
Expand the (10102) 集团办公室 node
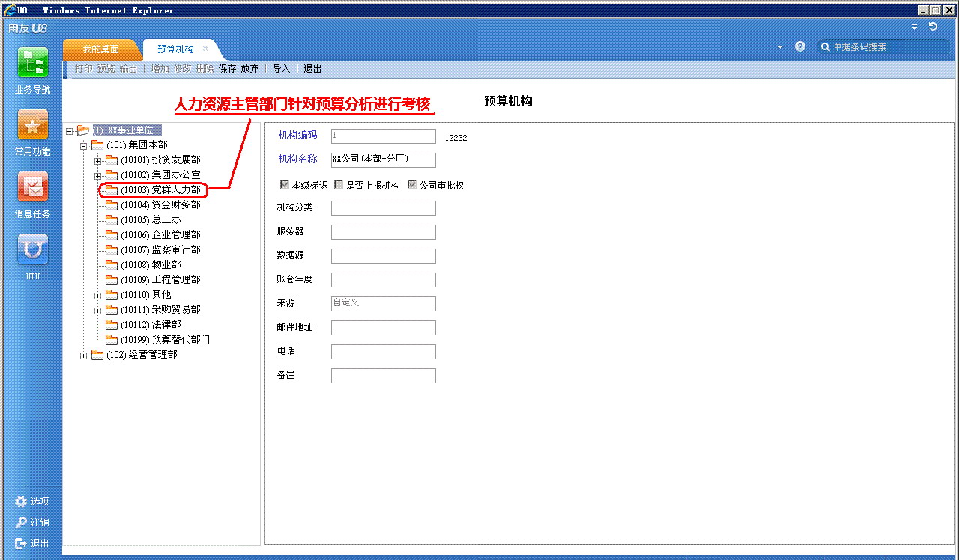[98, 176]
